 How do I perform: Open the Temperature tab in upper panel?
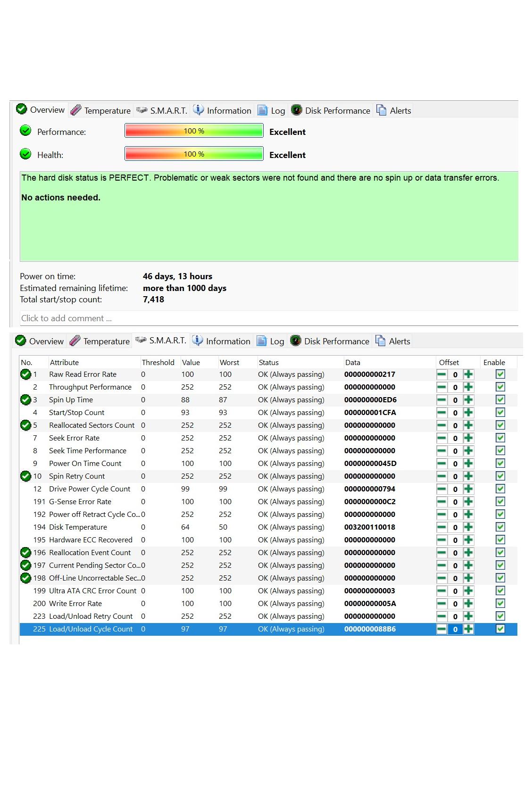[101, 110]
